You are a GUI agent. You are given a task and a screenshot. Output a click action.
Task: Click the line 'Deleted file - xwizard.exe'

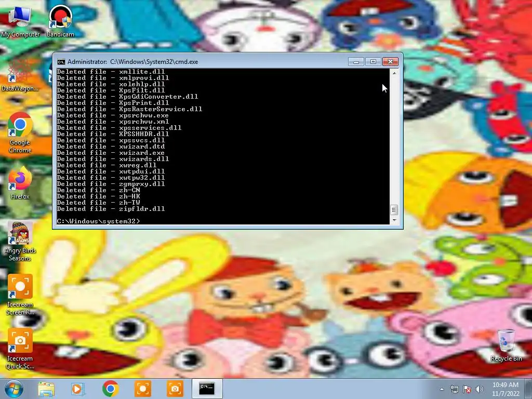point(111,153)
